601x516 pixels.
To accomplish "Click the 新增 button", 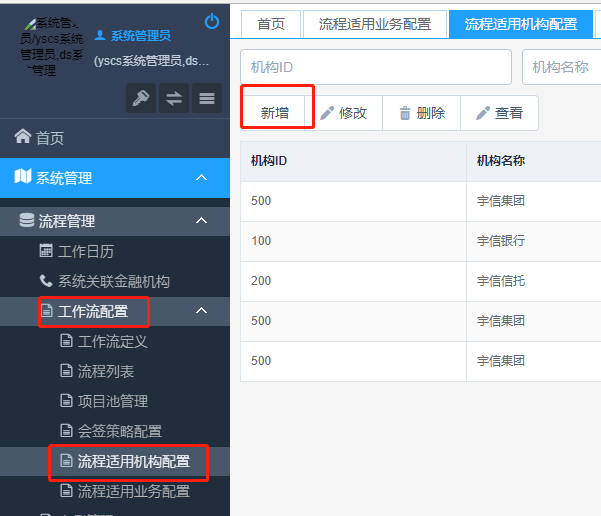I will pyautogui.click(x=274, y=113).
